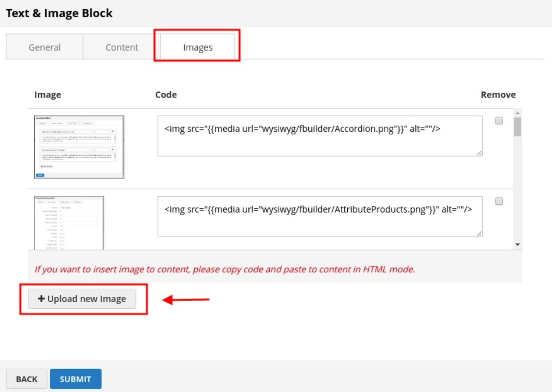
Task: Check Remove box for Accordion.png image
Action: pos(499,121)
